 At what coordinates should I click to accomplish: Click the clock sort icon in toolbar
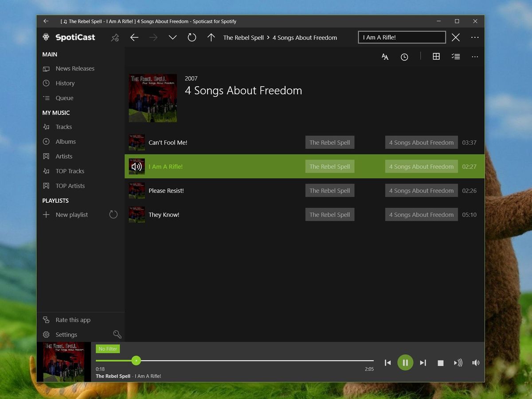(x=404, y=57)
